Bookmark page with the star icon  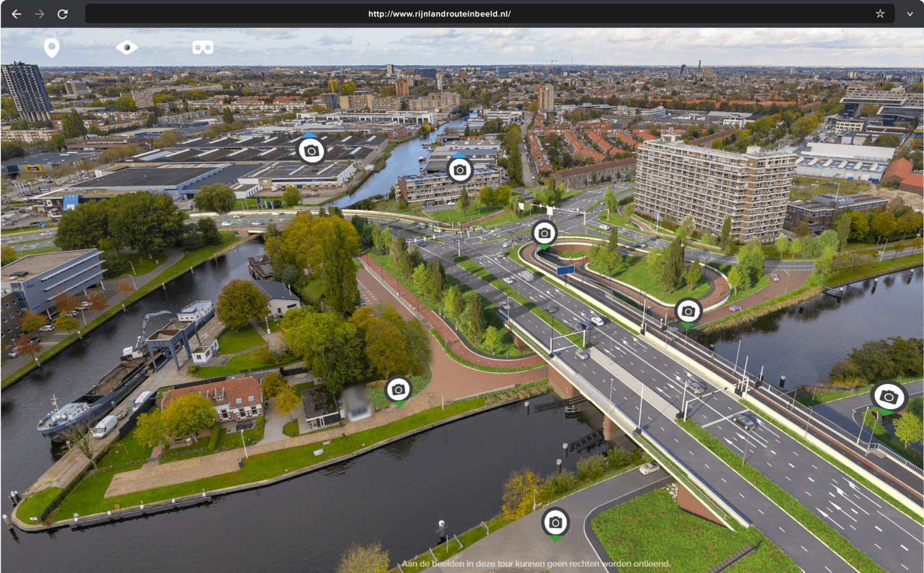880,14
